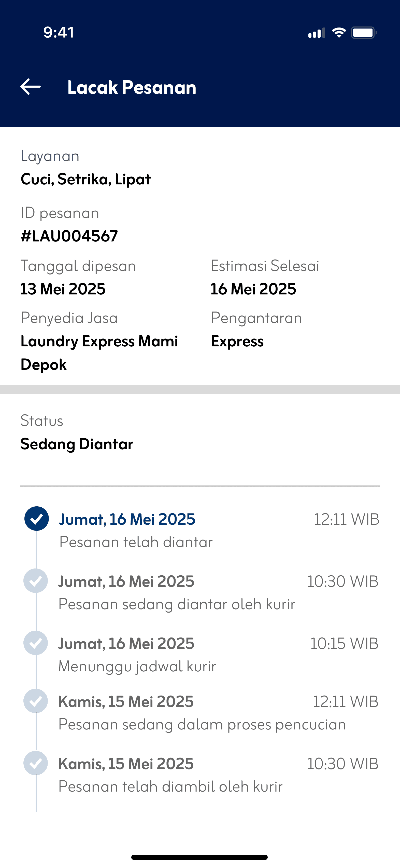Viewport: 400px width, 868px height.
Task: Tap the back arrow icon
Action: pyautogui.click(x=31, y=87)
